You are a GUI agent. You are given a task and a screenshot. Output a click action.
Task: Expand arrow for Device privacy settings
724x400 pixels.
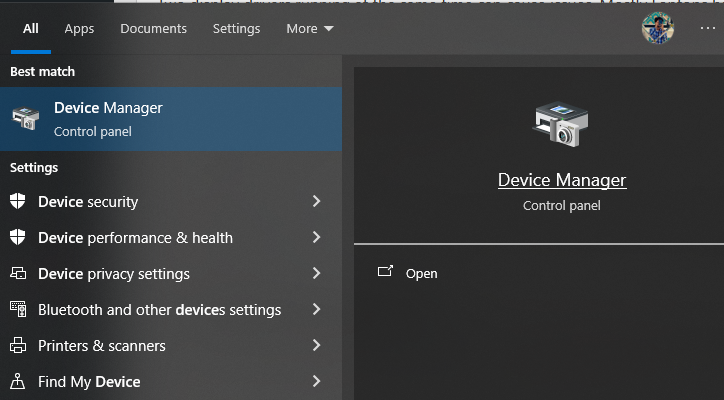click(316, 273)
